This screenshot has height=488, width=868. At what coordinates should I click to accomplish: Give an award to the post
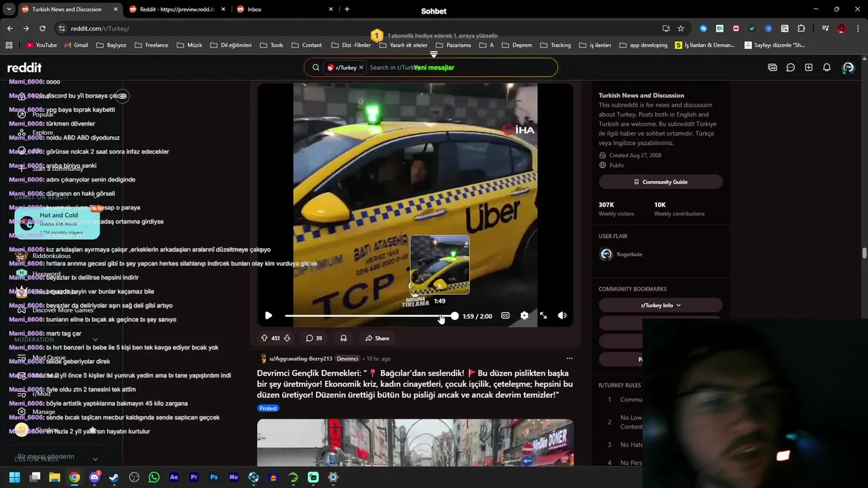[x=344, y=338]
